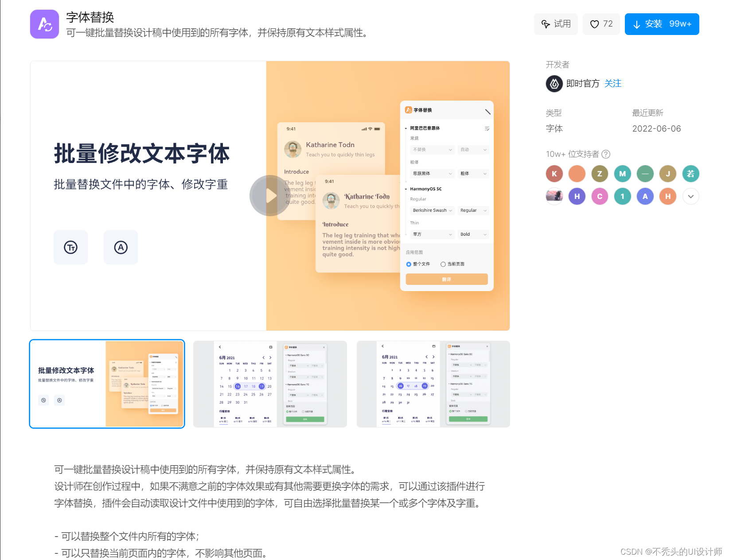The image size is (729, 560).
Task: Click the 字体 type value
Action: pos(554,129)
